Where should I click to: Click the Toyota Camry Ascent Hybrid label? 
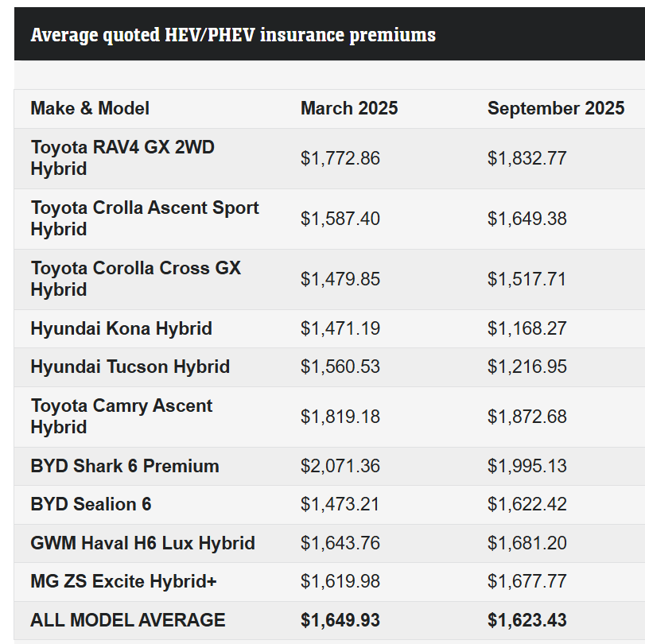coord(121,417)
